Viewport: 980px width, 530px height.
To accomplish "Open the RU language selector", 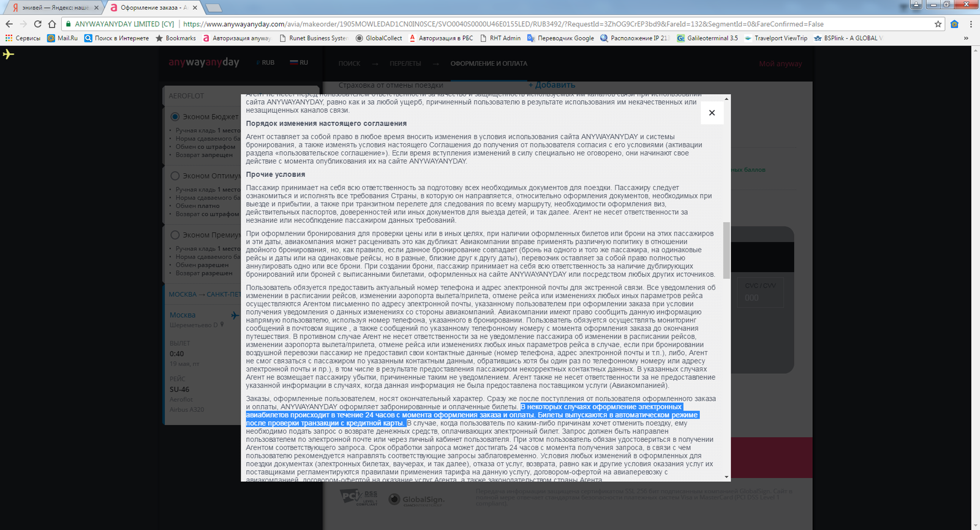I will click(x=300, y=62).
